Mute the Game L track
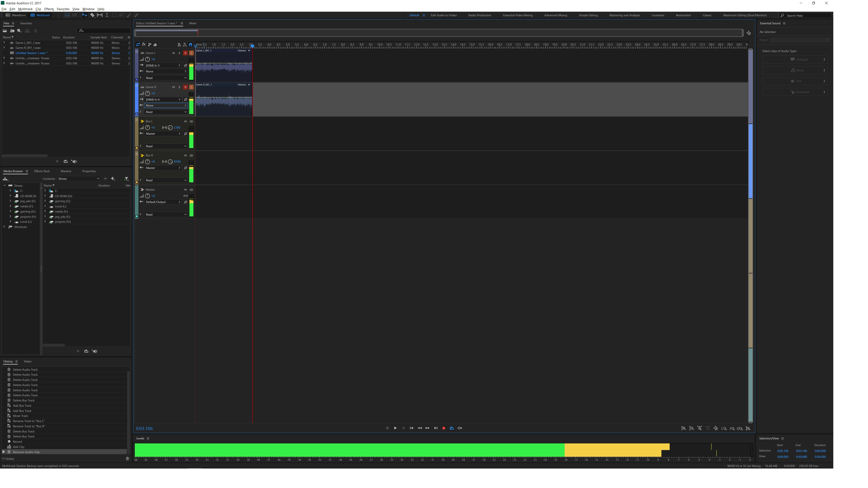The image size is (868, 488). pyautogui.click(x=174, y=53)
